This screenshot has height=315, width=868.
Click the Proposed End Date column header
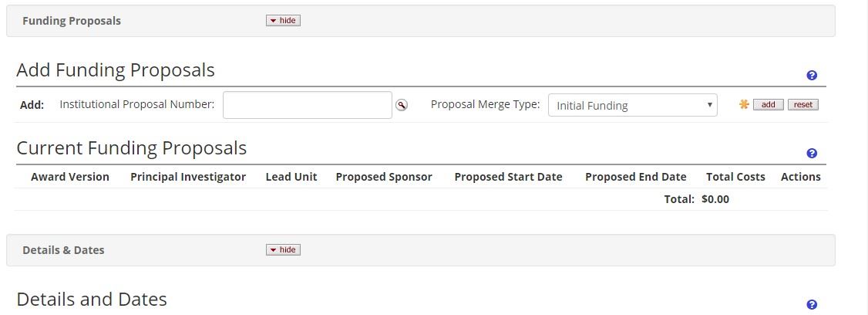(635, 177)
